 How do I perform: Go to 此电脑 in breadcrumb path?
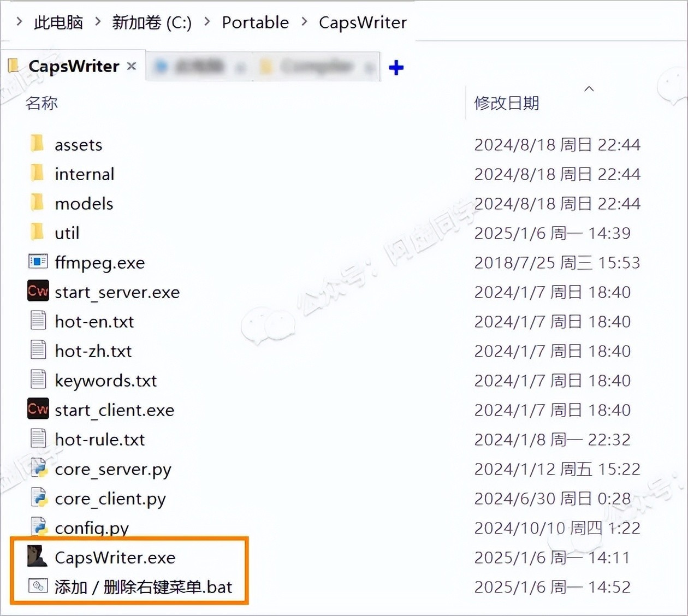[58, 22]
